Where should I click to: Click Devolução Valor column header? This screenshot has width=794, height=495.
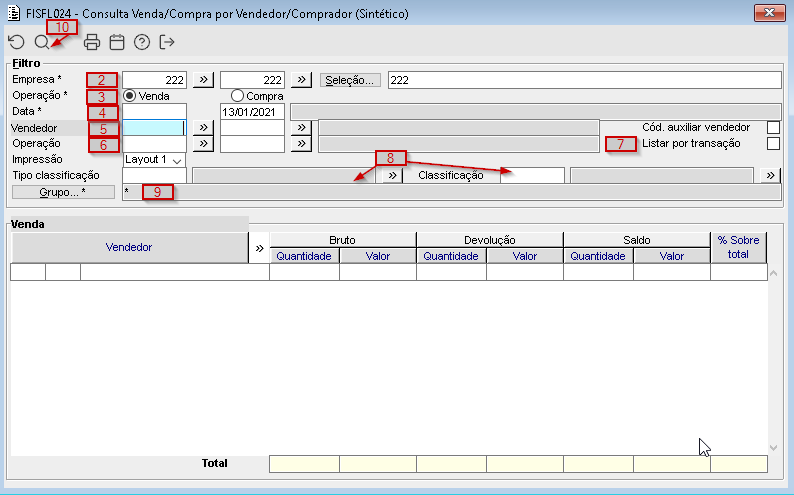pyautogui.click(x=525, y=256)
